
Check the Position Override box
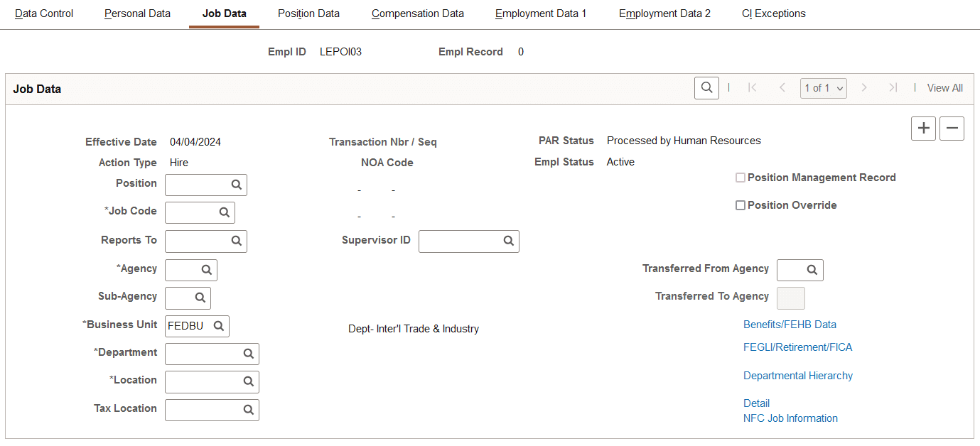741,205
